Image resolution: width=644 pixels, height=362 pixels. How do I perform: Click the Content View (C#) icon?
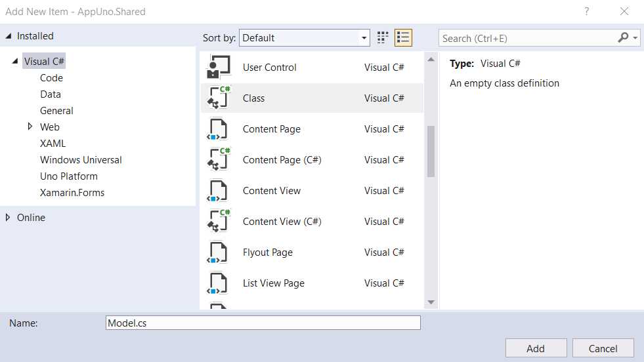[x=218, y=221]
